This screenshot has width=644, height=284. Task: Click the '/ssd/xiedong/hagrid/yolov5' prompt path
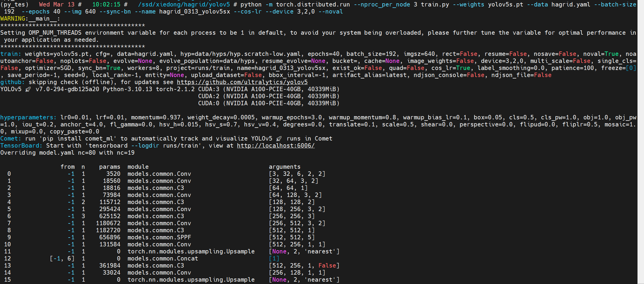(184, 4)
